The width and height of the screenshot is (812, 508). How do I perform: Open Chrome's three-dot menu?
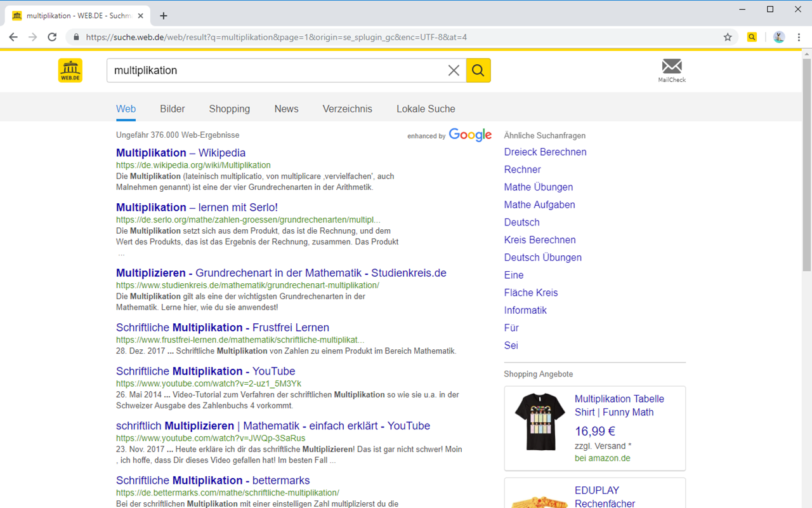(x=799, y=37)
